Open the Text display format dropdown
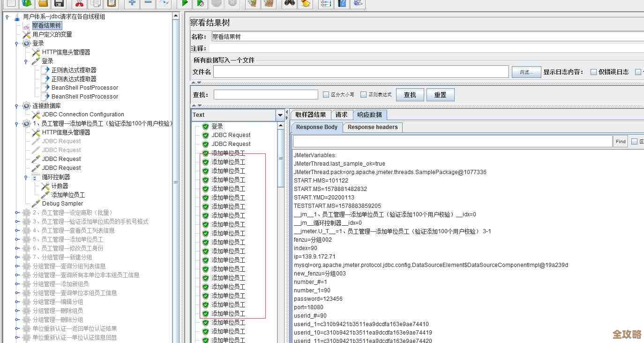 (280, 114)
